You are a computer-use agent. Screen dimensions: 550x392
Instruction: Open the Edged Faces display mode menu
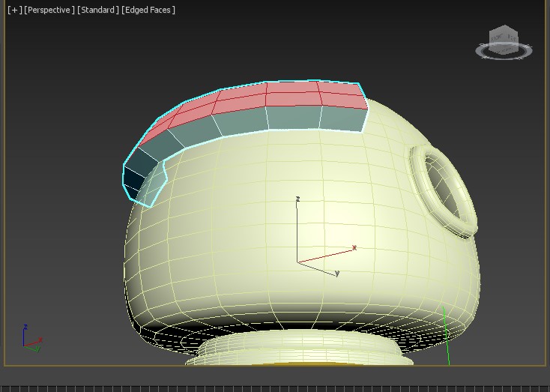pos(149,10)
